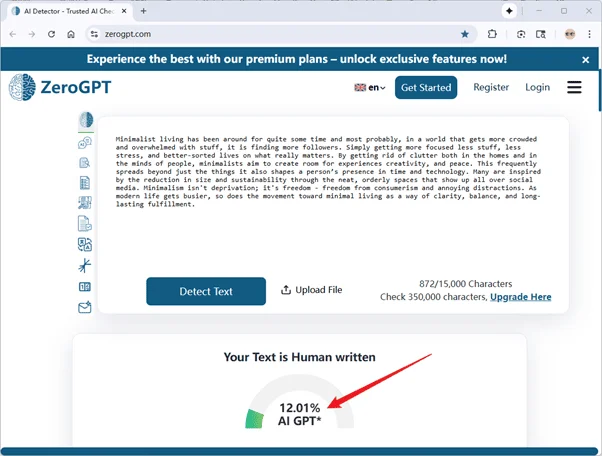Click Upload File

click(x=311, y=290)
